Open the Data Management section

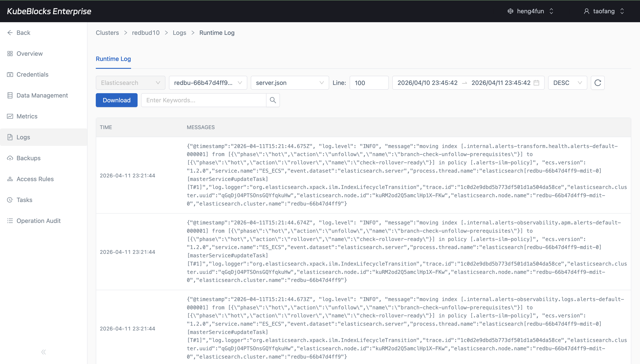pos(44,95)
